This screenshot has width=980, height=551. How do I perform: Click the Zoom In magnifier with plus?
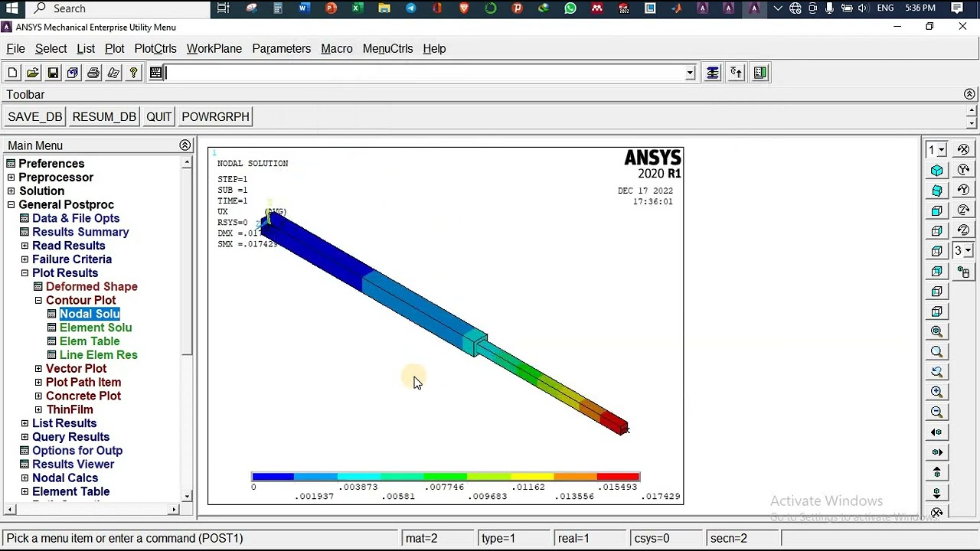click(936, 392)
